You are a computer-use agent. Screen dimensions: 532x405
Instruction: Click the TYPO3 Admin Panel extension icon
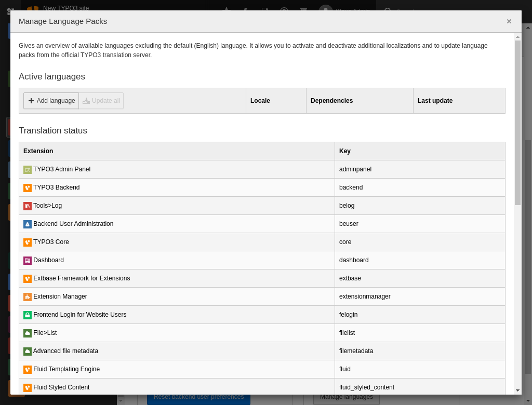tap(28, 170)
